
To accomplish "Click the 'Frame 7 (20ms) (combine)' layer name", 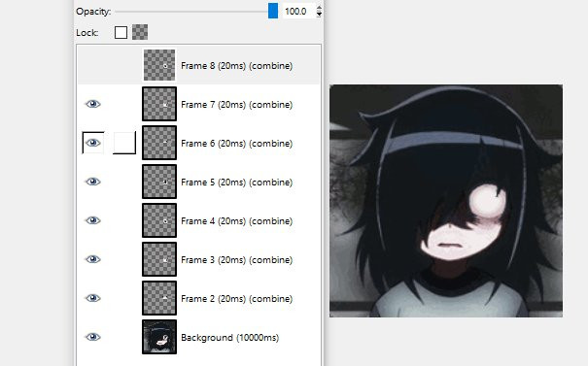I will tap(236, 105).
